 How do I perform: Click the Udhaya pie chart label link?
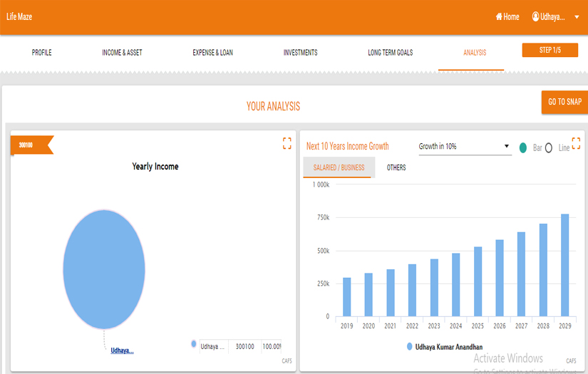(122, 350)
